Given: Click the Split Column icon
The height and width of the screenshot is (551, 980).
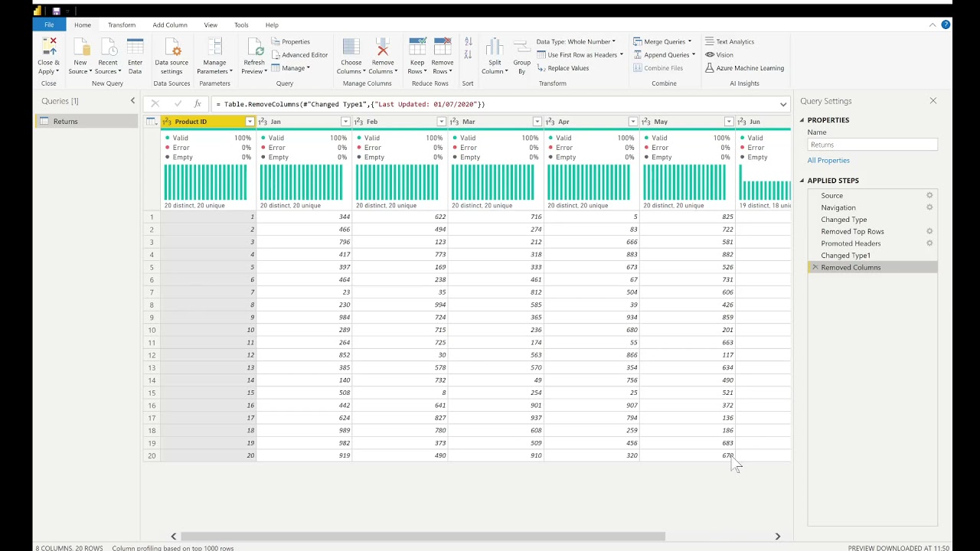Looking at the screenshot, I should tap(495, 47).
